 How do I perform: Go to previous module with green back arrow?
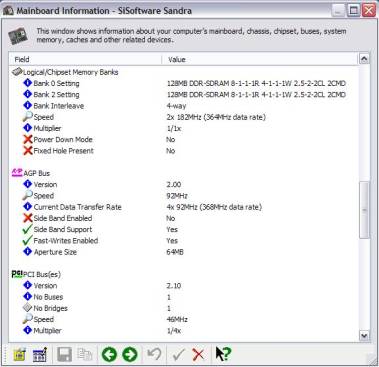pyautogui.click(x=109, y=354)
